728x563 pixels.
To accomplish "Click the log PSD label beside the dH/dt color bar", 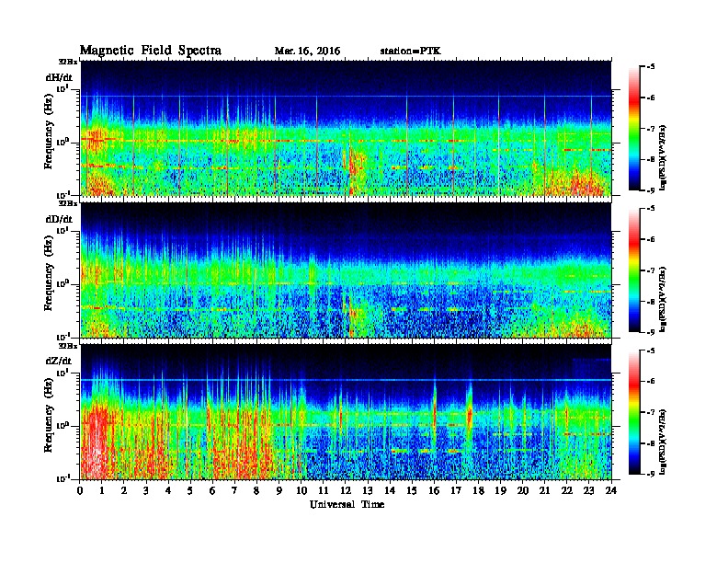I will 663,157.
